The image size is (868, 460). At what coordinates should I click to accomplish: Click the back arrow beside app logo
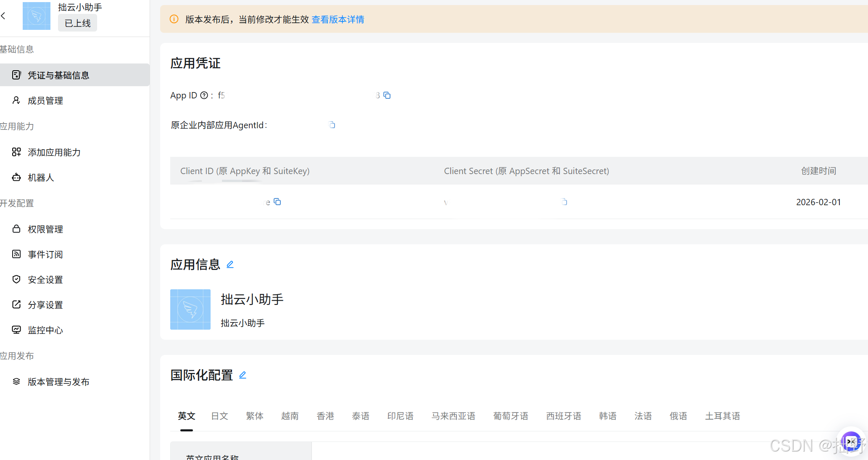coord(3,16)
